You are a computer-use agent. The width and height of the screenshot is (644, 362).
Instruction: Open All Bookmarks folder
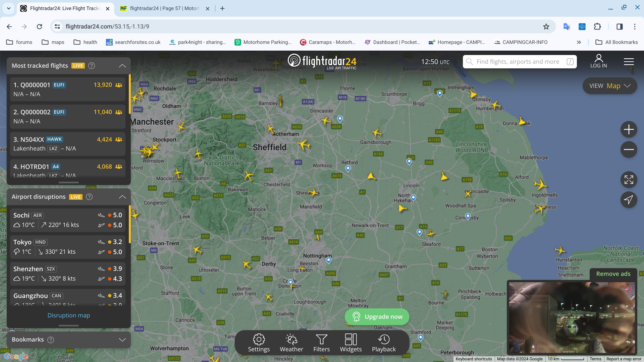click(616, 42)
